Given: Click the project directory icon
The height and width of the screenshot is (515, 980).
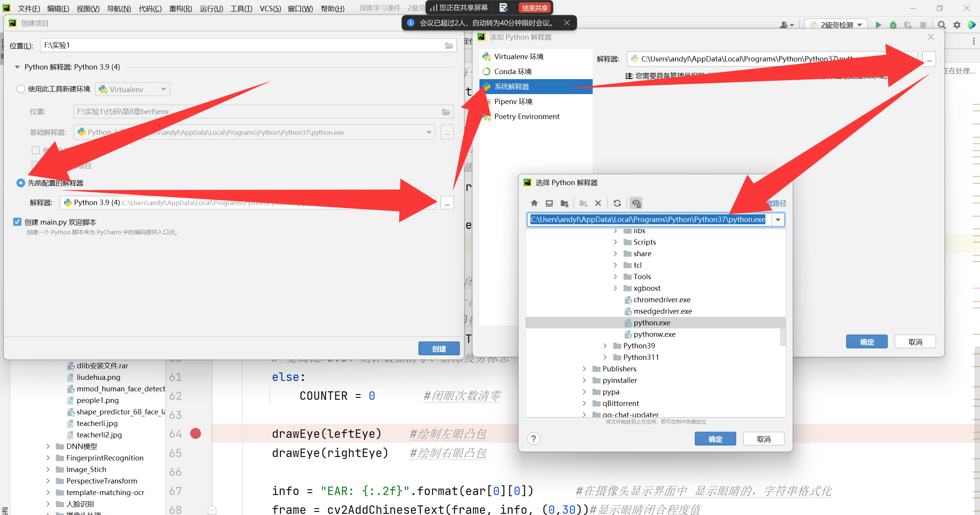Looking at the screenshot, I should [x=564, y=203].
